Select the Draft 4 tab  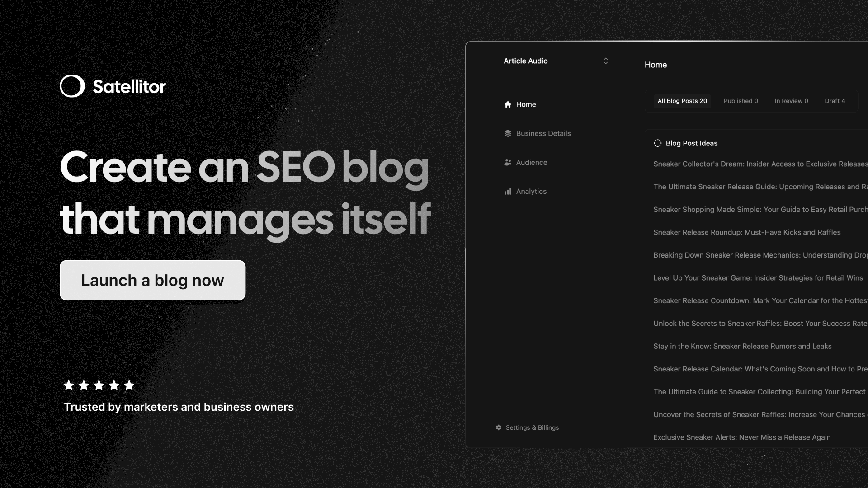[x=835, y=101]
